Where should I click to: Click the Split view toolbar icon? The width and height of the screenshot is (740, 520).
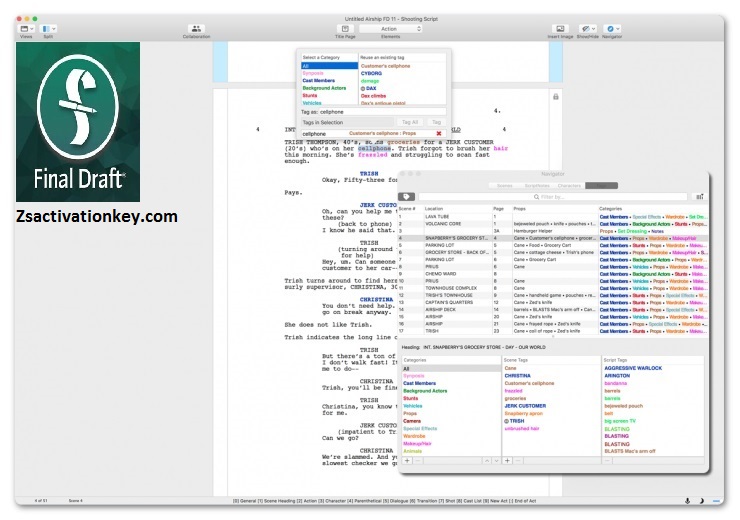coord(46,29)
